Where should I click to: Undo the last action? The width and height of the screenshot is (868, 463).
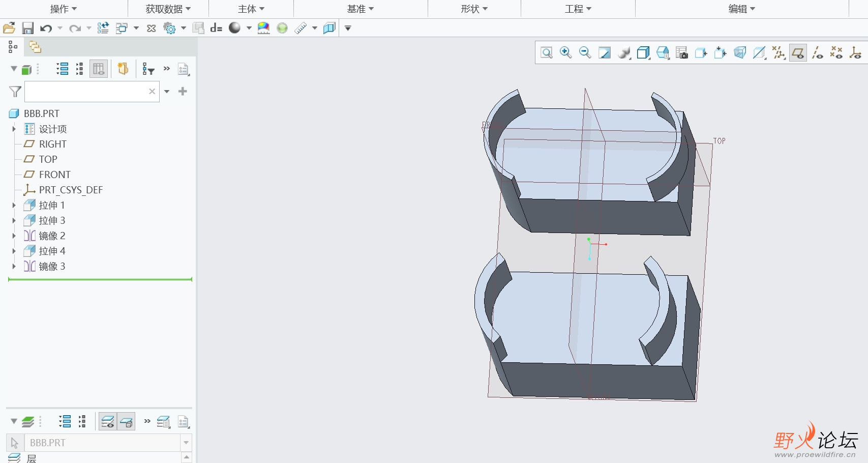(46, 28)
